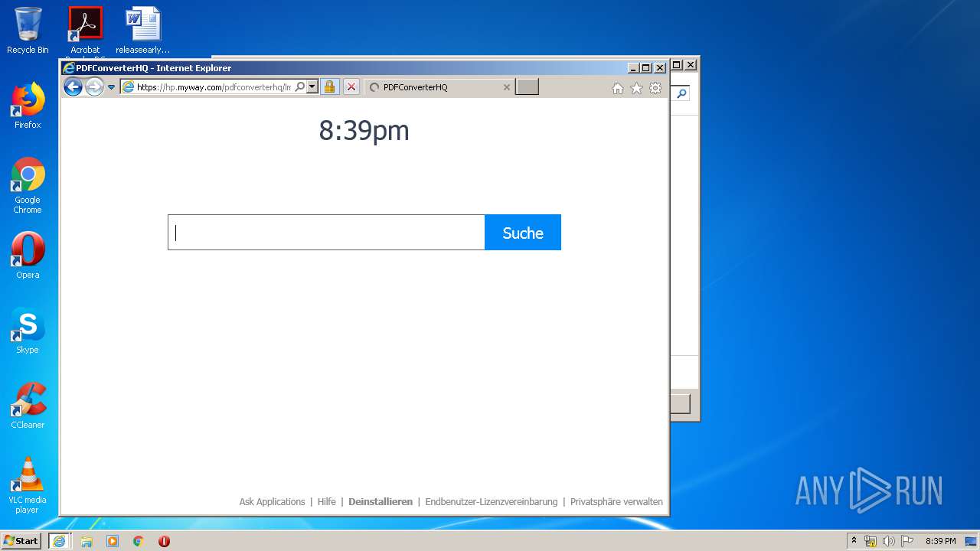Close the PDFConverterHQ Internet Explorer window

(660, 68)
